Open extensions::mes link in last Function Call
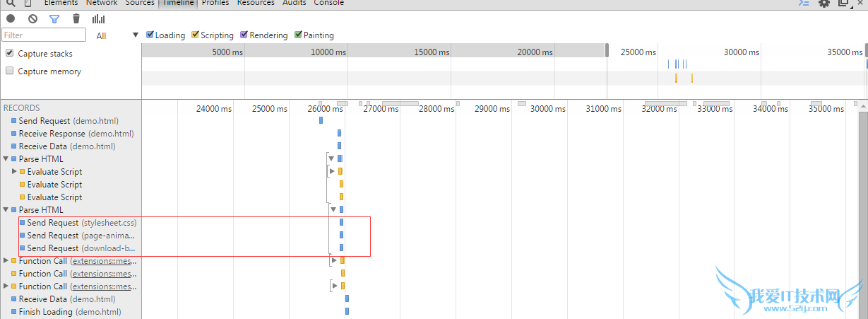Viewport: 868px width, 319px height. pyautogui.click(x=103, y=286)
